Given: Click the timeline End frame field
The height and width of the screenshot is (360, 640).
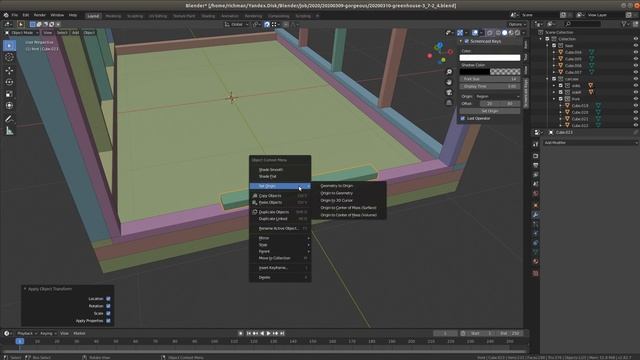Looking at the screenshot, I should click(510, 333).
